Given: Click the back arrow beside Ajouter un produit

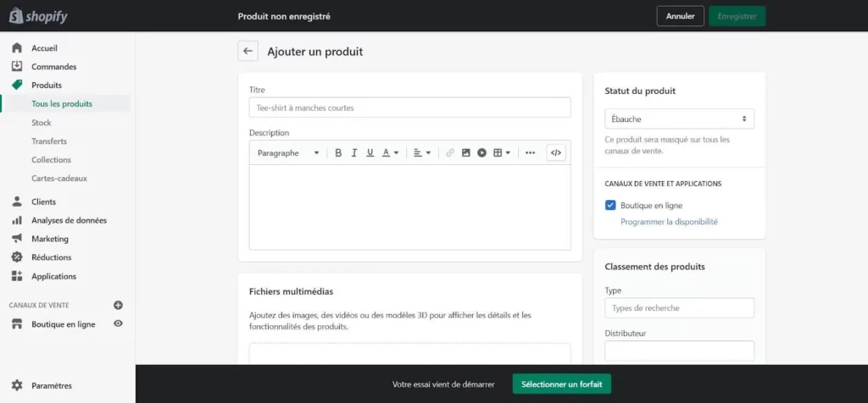Looking at the screenshot, I should pos(248,52).
